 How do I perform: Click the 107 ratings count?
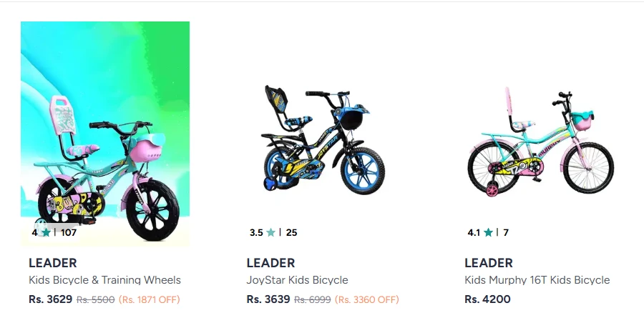pyautogui.click(x=69, y=232)
